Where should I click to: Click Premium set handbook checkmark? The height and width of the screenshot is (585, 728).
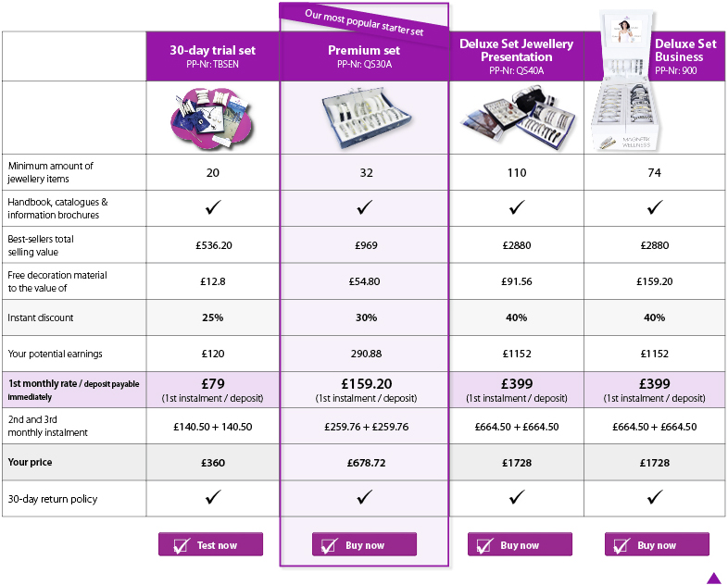(365, 207)
